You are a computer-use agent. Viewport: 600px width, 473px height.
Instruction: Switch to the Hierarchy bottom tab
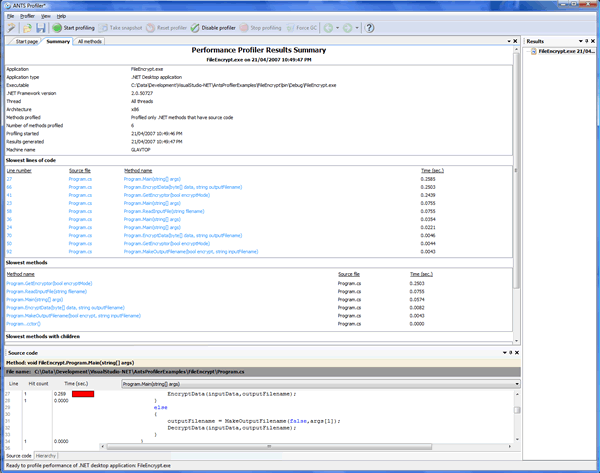(x=46, y=456)
